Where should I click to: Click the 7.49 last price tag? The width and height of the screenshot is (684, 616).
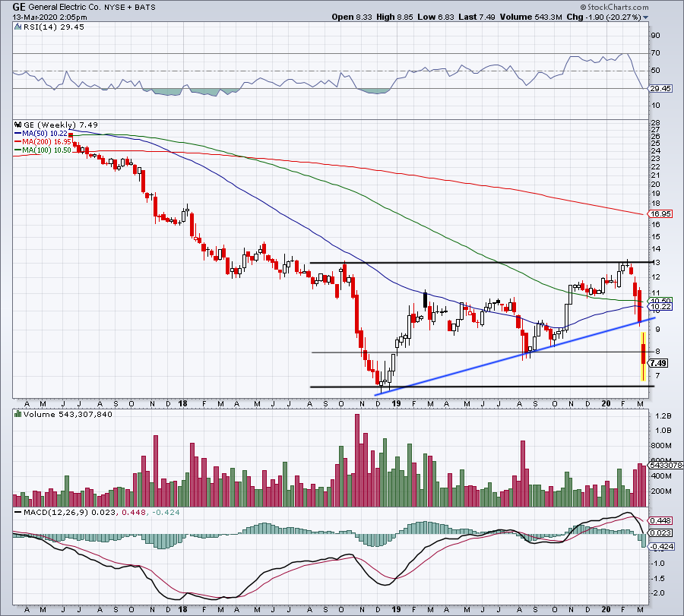(657, 363)
